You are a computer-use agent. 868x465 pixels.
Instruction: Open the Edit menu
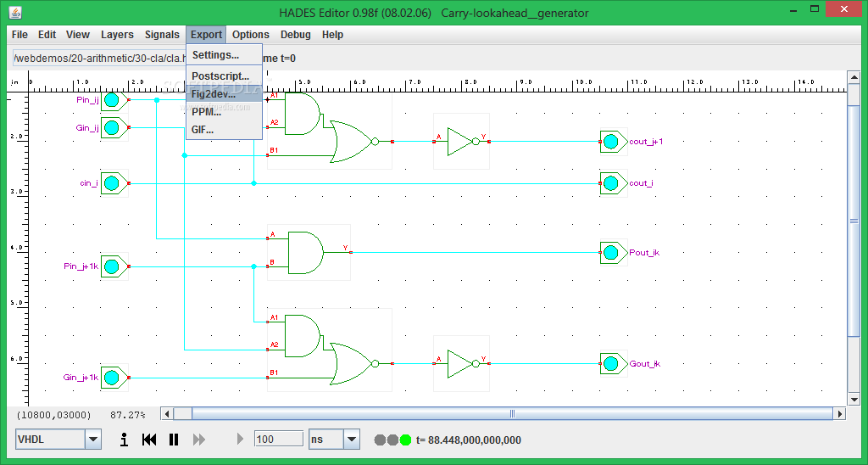pos(47,34)
